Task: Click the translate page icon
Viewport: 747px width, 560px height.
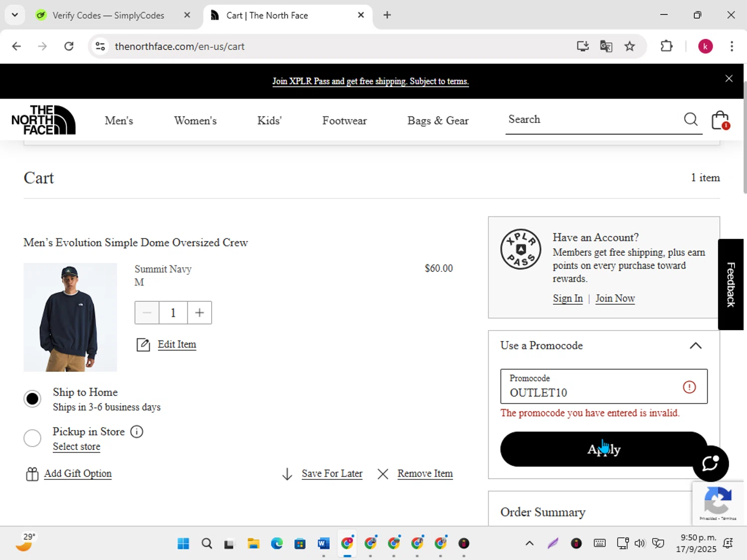Action: point(606,46)
